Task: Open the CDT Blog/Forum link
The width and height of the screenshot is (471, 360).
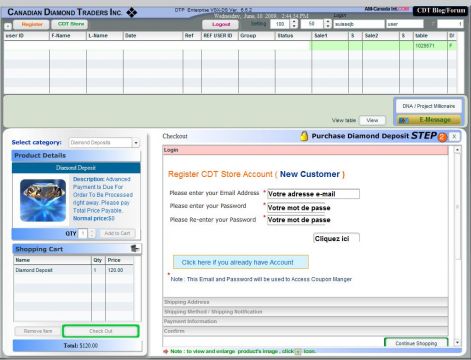Action: tap(441, 11)
